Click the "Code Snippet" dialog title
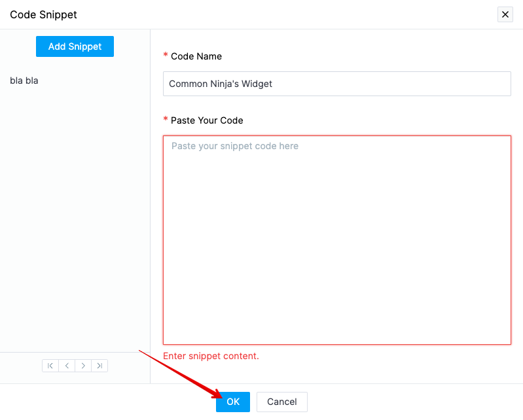 click(x=43, y=14)
